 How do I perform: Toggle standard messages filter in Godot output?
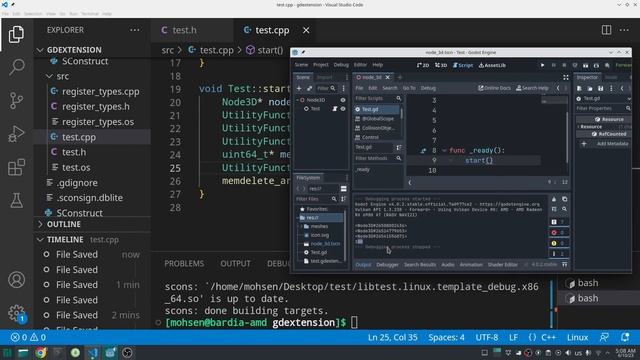(558, 222)
